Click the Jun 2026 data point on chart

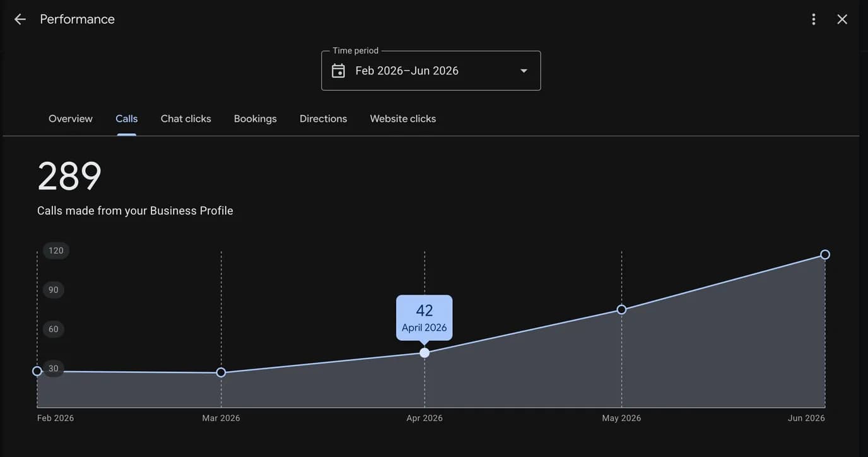[825, 254]
